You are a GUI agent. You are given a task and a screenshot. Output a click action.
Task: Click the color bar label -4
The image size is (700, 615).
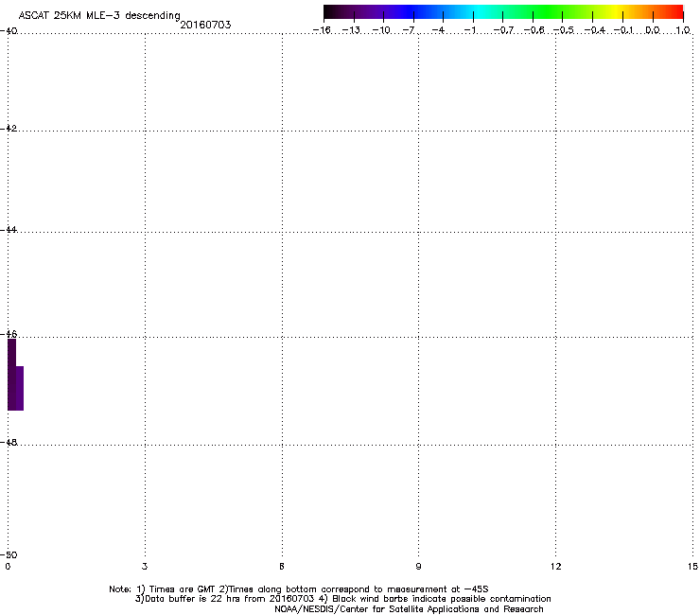click(438, 30)
